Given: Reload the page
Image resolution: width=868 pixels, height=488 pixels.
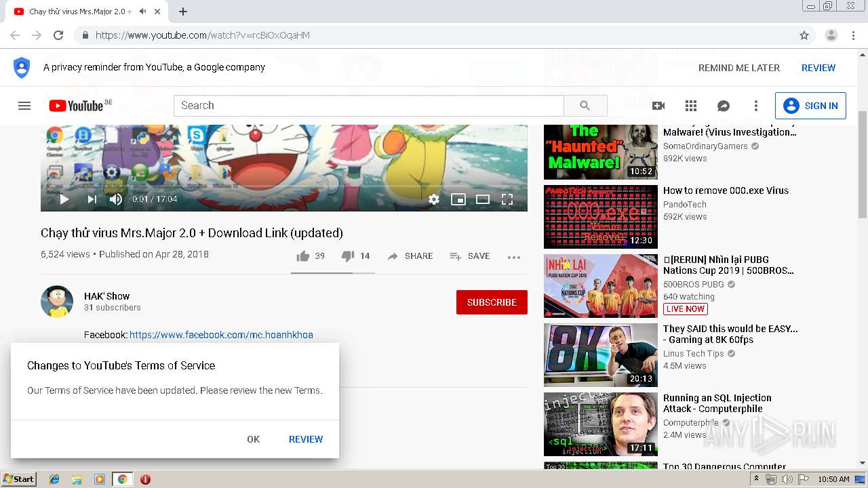Looking at the screenshot, I should [x=58, y=35].
